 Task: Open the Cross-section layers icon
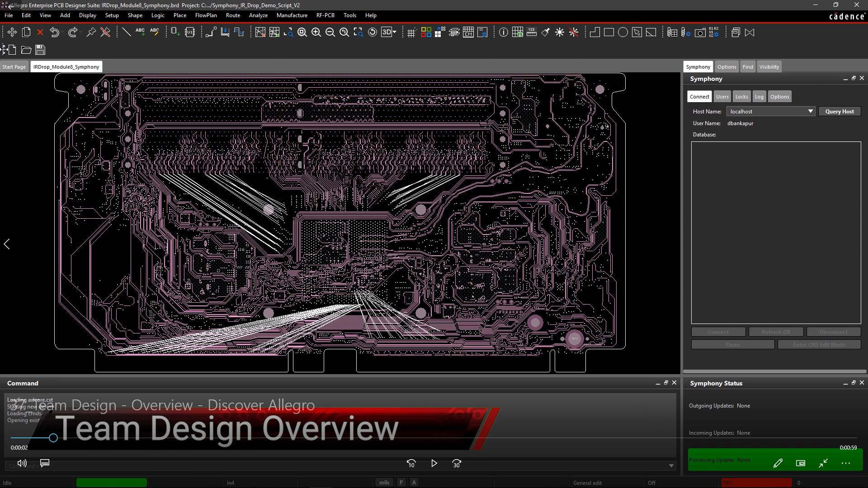[x=454, y=32]
